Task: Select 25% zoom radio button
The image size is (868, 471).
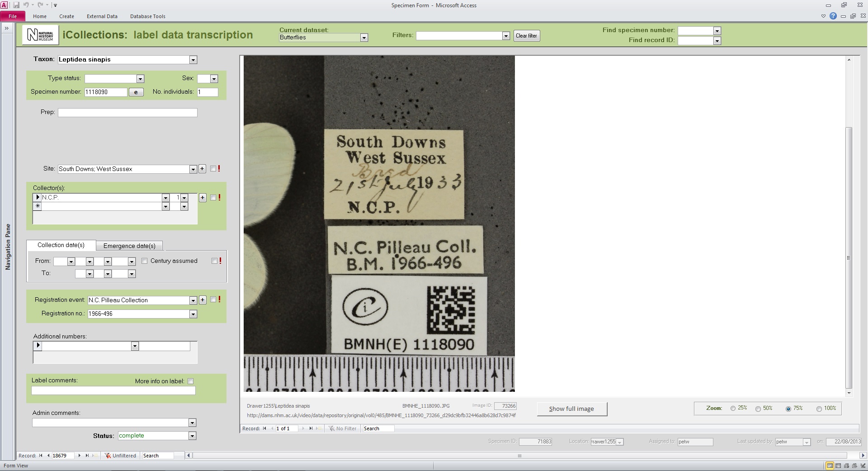Action: pyautogui.click(x=733, y=409)
